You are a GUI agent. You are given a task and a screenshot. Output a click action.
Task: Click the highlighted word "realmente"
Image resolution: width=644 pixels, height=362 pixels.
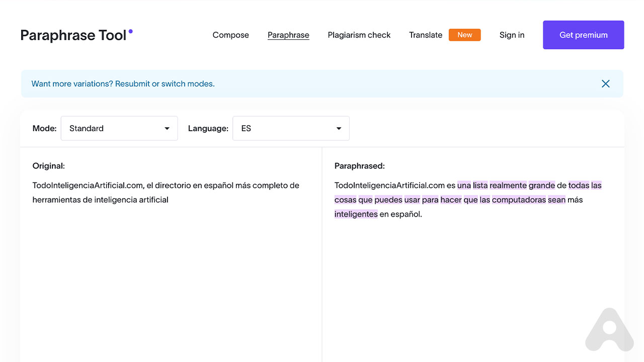click(508, 186)
